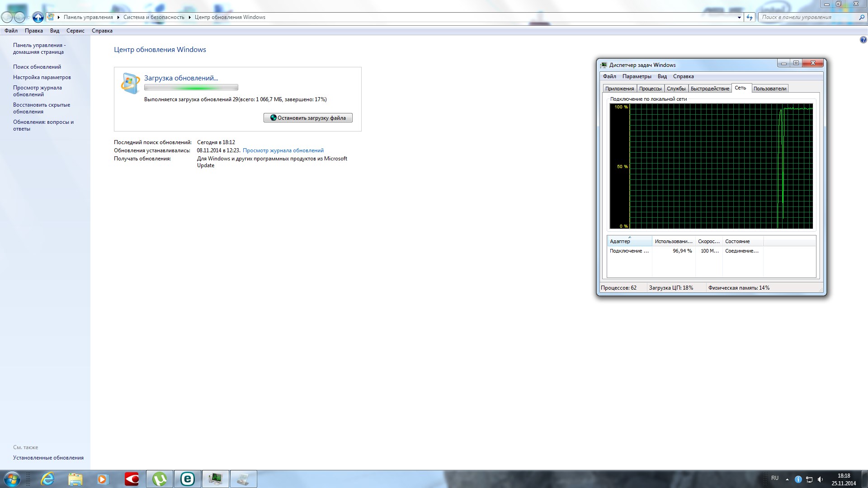Click the update download progress bar
868x488 pixels.
tap(191, 88)
